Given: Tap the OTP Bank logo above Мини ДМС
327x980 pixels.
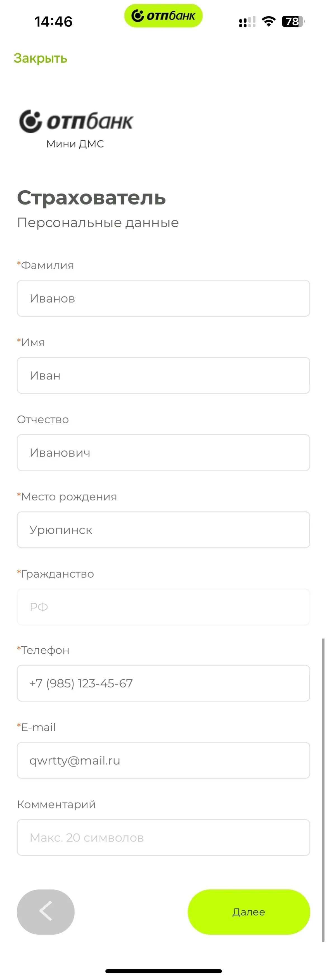Looking at the screenshot, I should click(76, 121).
